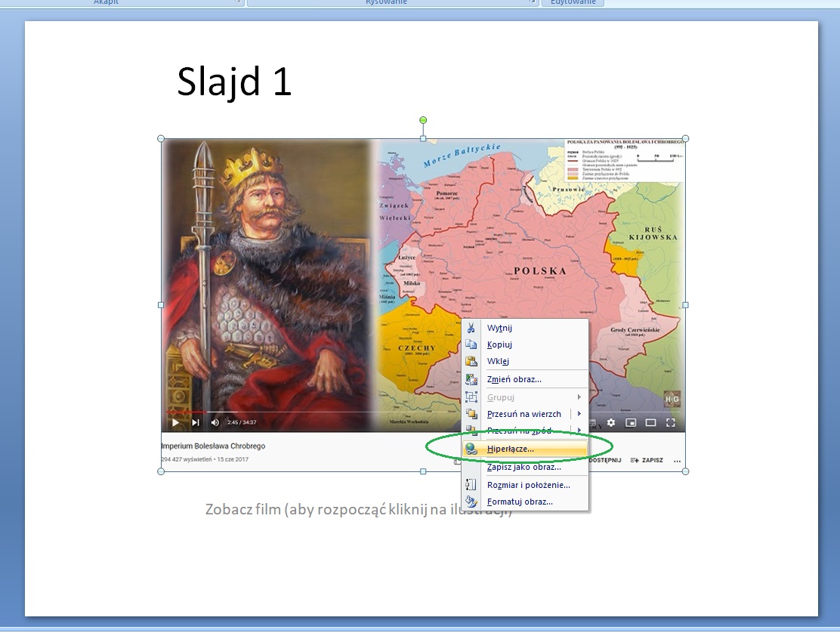Click the bottom-right corner handle of the picture

click(x=685, y=471)
